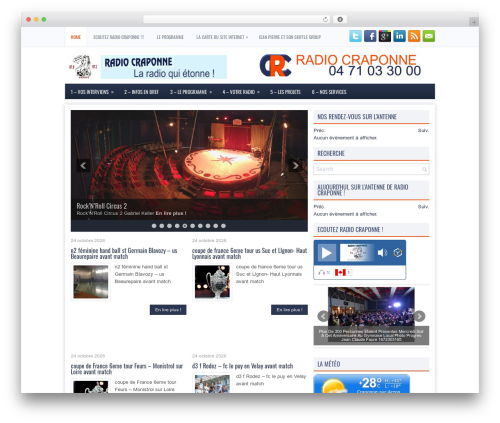Open coupe de france Suc et Lignon title
This screenshot has width=500, height=423.
(x=249, y=253)
